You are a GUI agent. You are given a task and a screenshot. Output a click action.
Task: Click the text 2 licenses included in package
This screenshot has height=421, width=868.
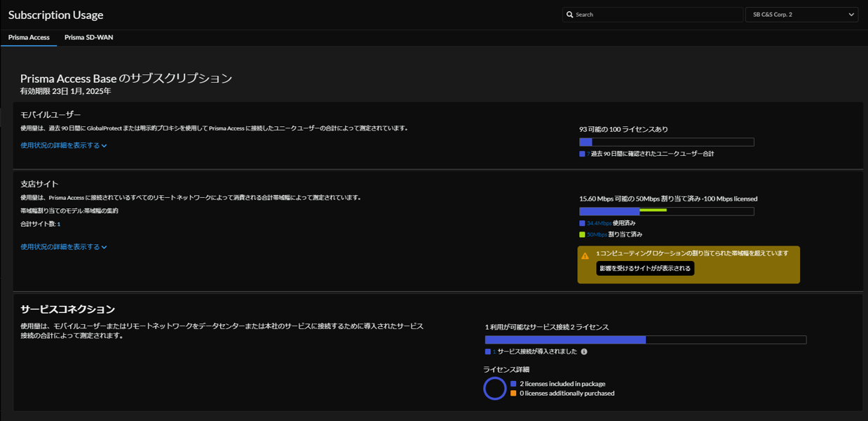tap(562, 384)
